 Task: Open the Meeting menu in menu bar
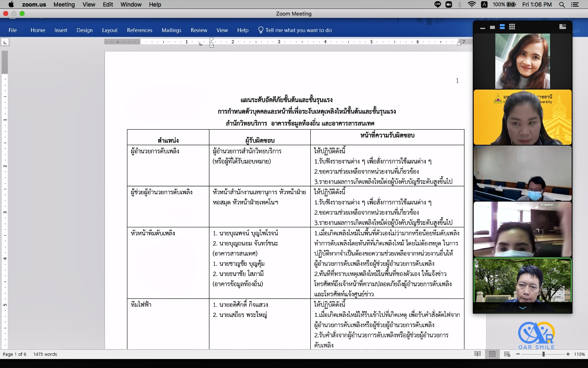tap(64, 4)
